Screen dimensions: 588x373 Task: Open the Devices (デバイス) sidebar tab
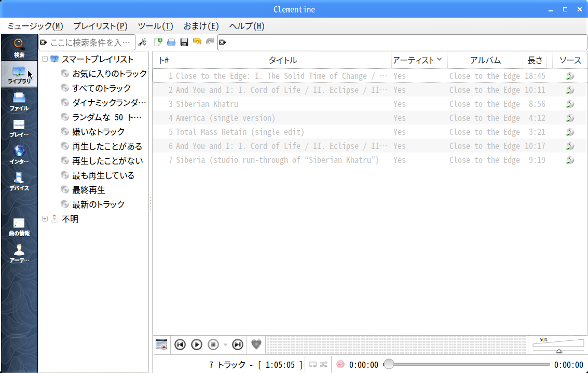pos(19,182)
